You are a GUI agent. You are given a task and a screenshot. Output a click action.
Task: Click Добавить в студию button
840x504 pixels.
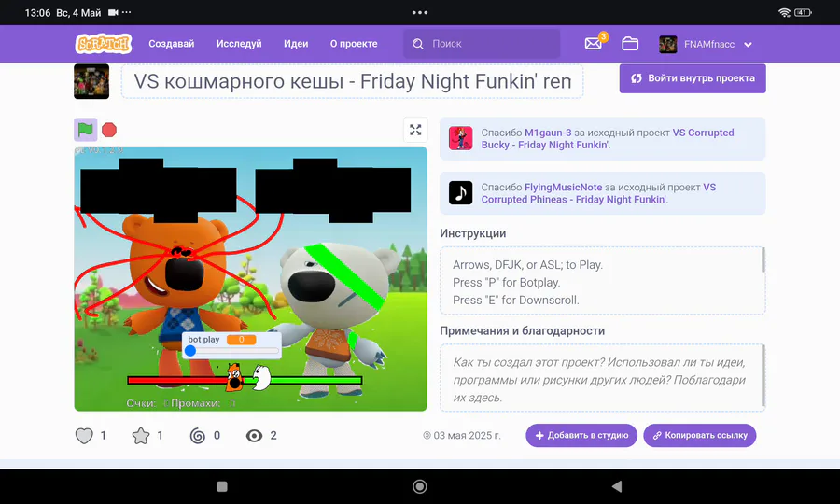pos(581,436)
